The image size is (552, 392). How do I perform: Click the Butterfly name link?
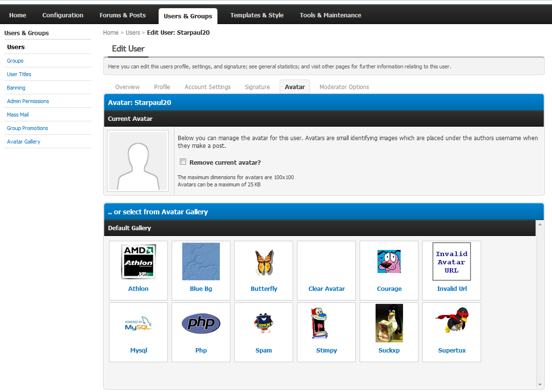coord(264,288)
